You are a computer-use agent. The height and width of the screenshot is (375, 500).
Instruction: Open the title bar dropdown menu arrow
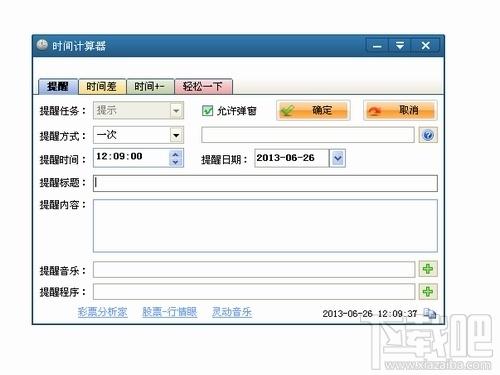pos(400,45)
